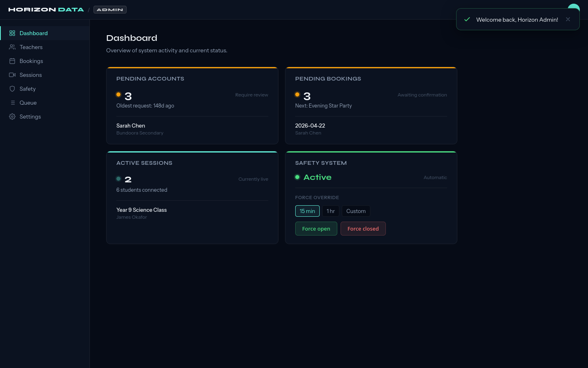
Task: Select the 15 min override duration
Action: tap(307, 211)
